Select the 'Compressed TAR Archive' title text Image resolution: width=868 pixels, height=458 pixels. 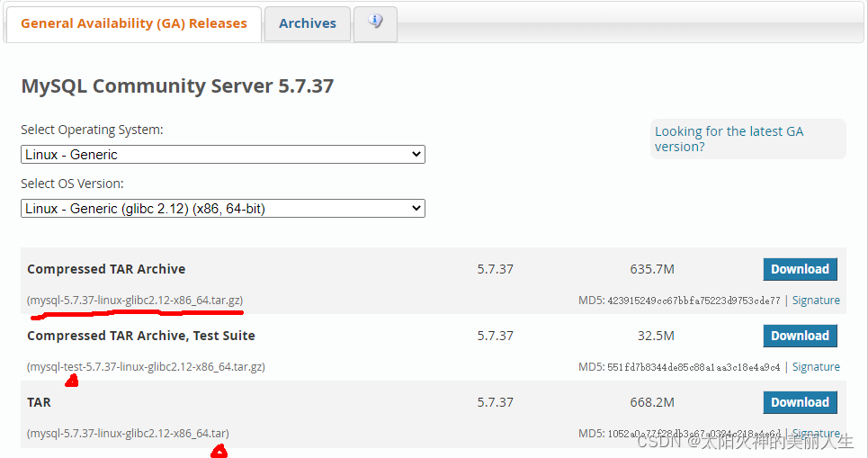(x=106, y=269)
